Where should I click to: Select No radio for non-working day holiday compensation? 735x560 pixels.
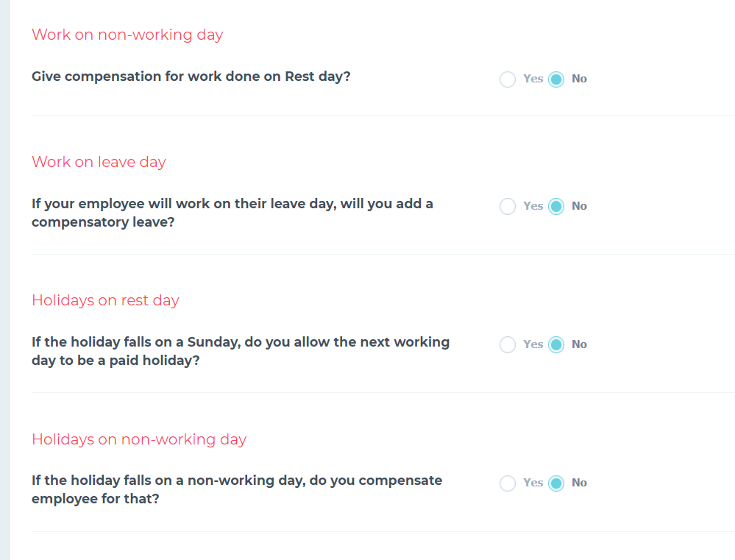pyautogui.click(x=556, y=483)
